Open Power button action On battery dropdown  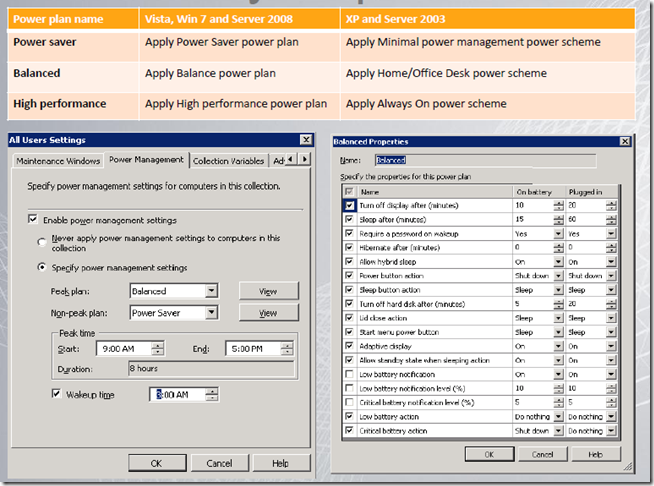click(558, 276)
